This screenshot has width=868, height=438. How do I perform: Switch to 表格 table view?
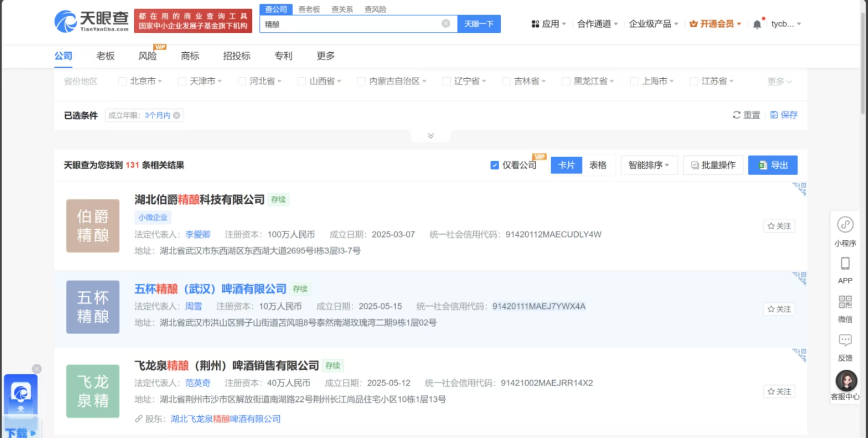click(597, 165)
